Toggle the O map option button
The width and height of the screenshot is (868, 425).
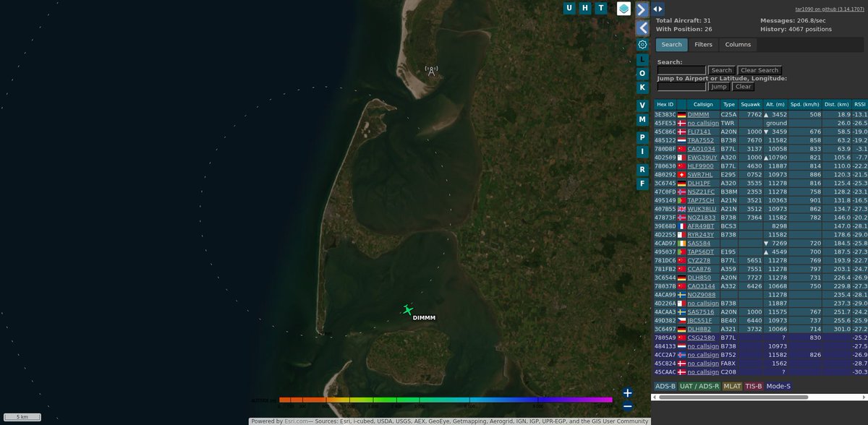point(642,73)
